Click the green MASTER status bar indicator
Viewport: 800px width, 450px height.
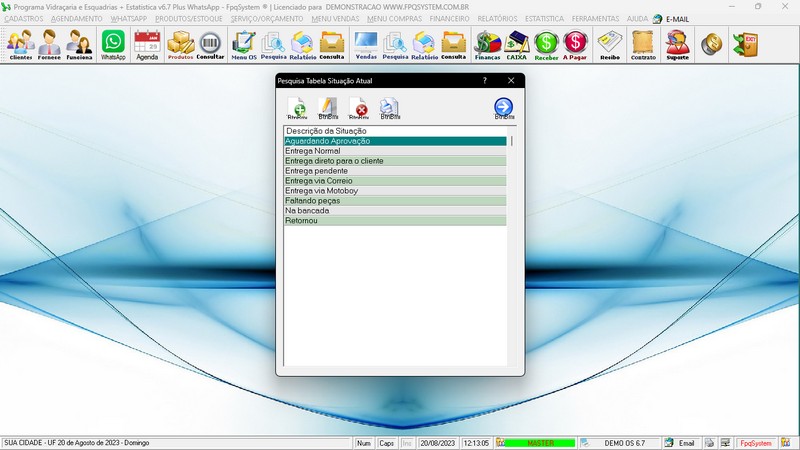[540, 443]
